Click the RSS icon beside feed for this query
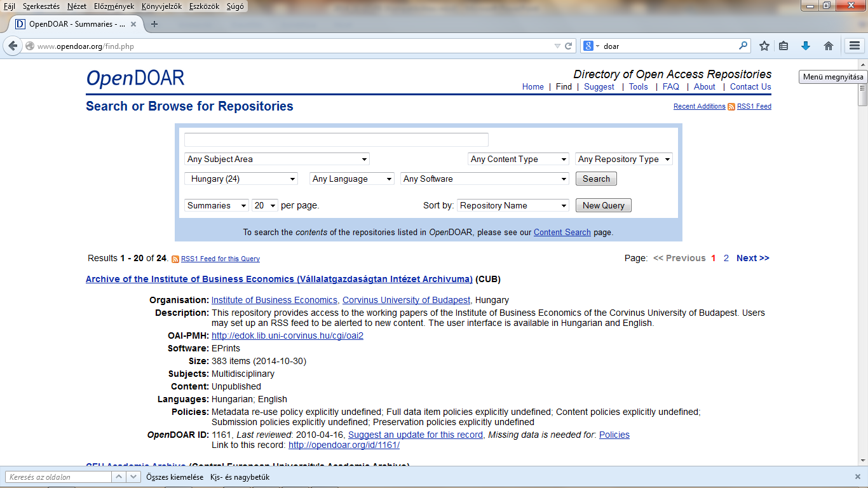This screenshot has width=868, height=488. (x=175, y=259)
